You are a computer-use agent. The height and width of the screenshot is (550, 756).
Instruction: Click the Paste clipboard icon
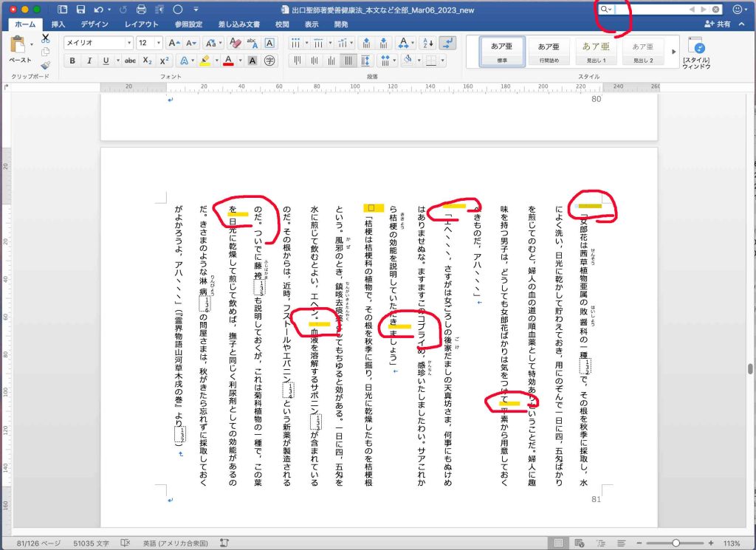(x=18, y=44)
